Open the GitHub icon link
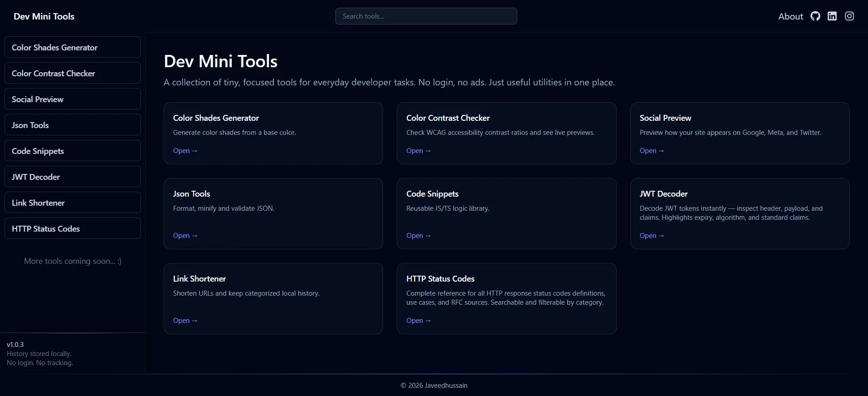 tap(815, 16)
